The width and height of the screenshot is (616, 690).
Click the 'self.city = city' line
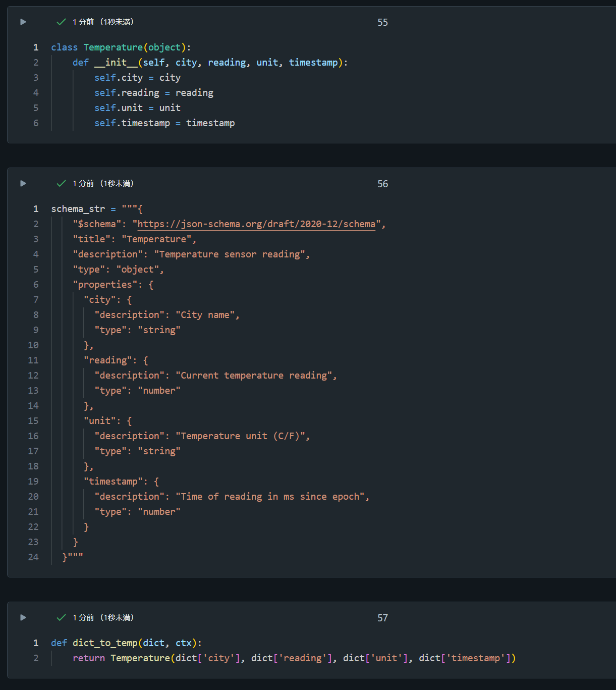point(137,78)
